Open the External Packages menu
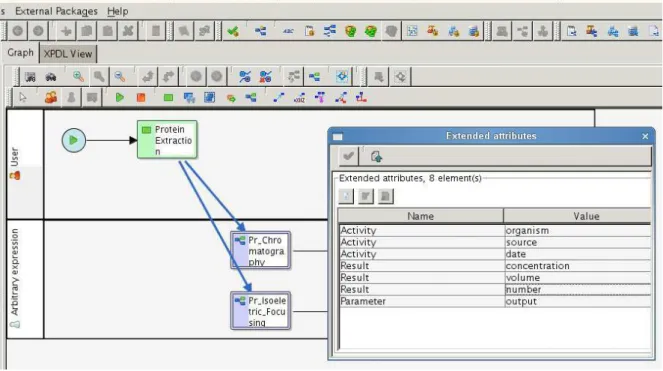Image resolution: width=663 pixels, height=371 pixels. (x=56, y=11)
